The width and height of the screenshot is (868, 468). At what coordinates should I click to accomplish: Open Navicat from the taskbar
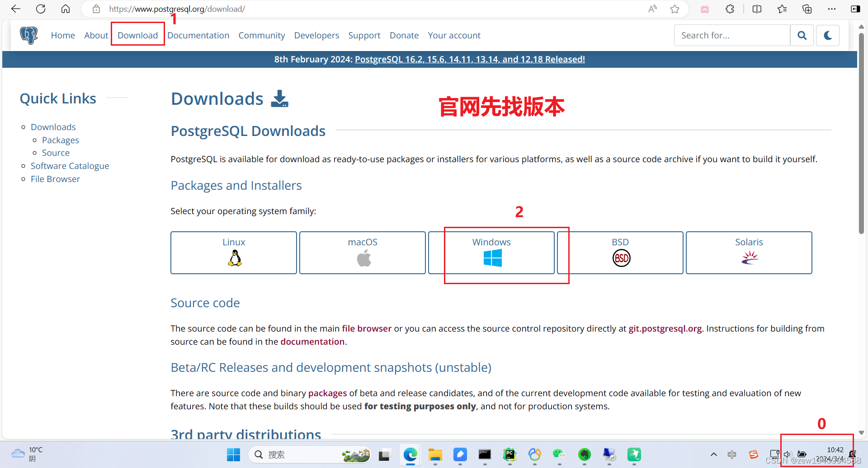click(x=535, y=455)
